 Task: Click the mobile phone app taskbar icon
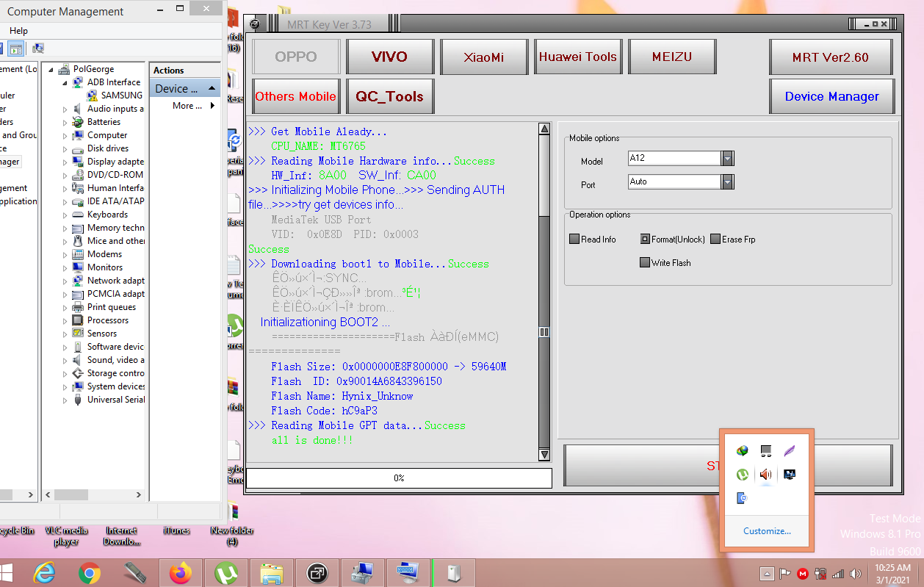tap(135, 572)
